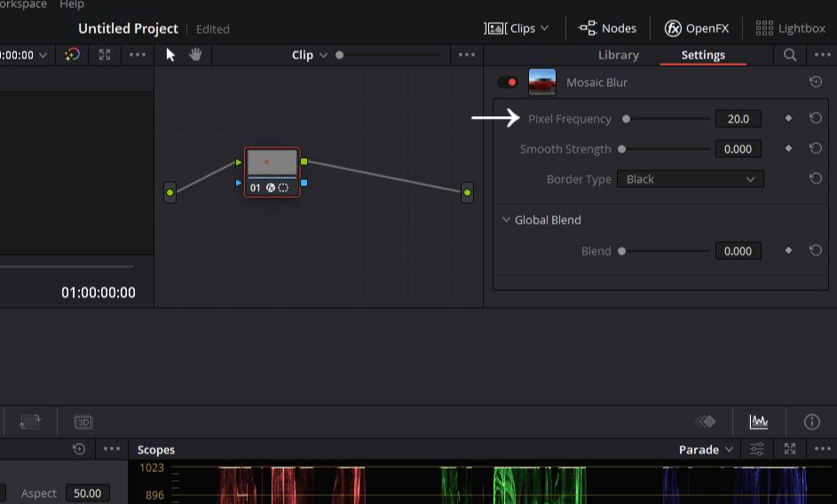Open the Clips dropdown arrow
This screenshot has width=837, height=504.
544,28
